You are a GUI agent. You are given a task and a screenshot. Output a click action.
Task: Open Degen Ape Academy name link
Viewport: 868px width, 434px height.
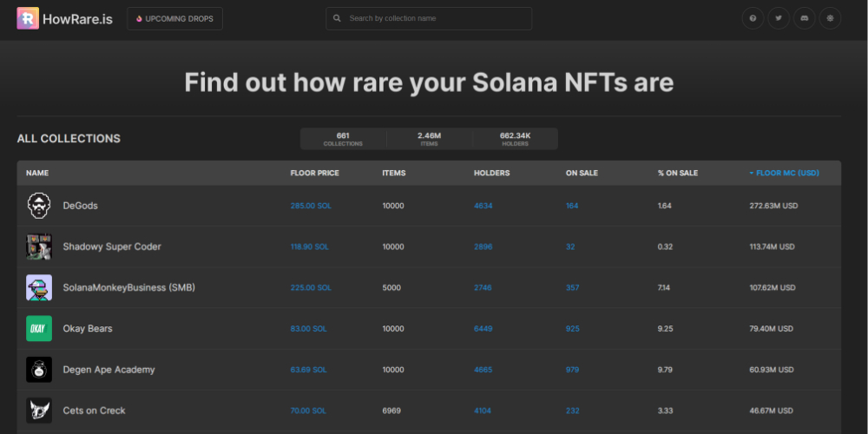pyautogui.click(x=108, y=369)
